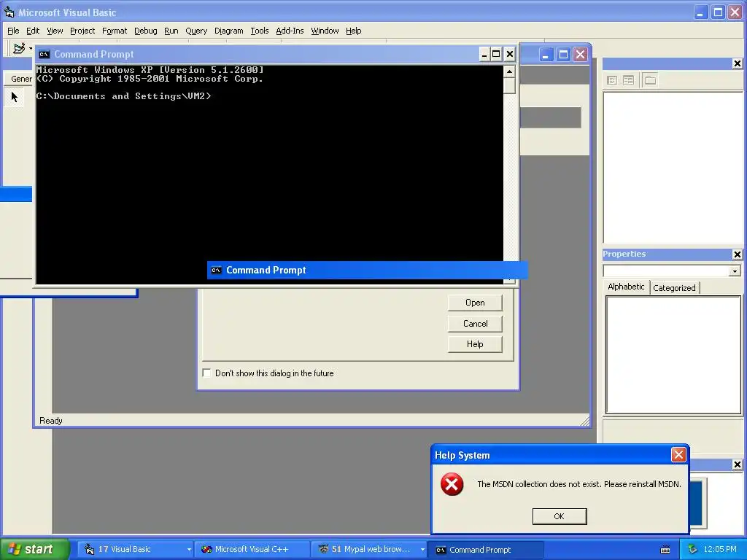Click Help in the New Project dialog
747x560 pixels.
[x=475, y=344]
